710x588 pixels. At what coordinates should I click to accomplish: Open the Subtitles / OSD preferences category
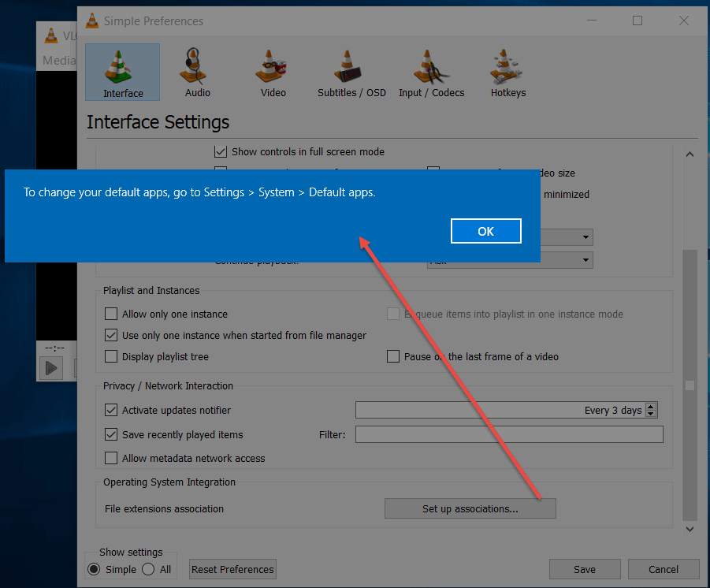351,72
